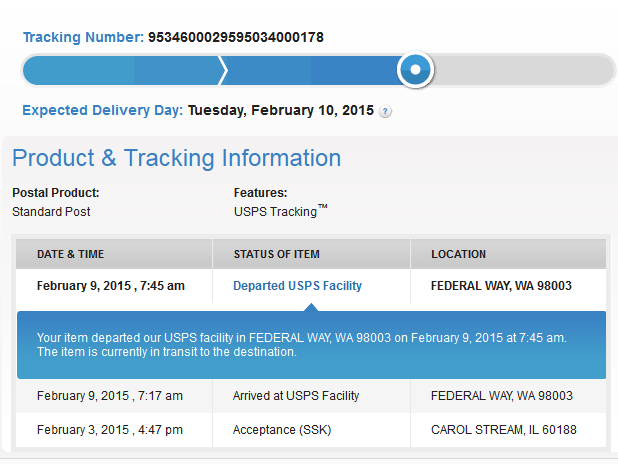The image size is (618, 464).
Task: Click the Expected Delivery Day date text
Action: coord(281,110)
